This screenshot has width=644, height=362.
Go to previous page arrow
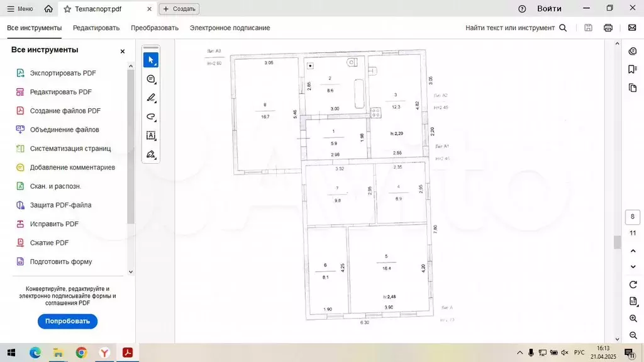(633, 251)
